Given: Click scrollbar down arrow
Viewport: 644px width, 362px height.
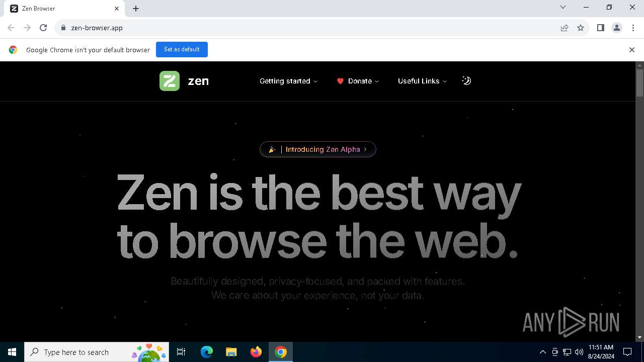Looking at the screenshot, I should coord(640,337).
